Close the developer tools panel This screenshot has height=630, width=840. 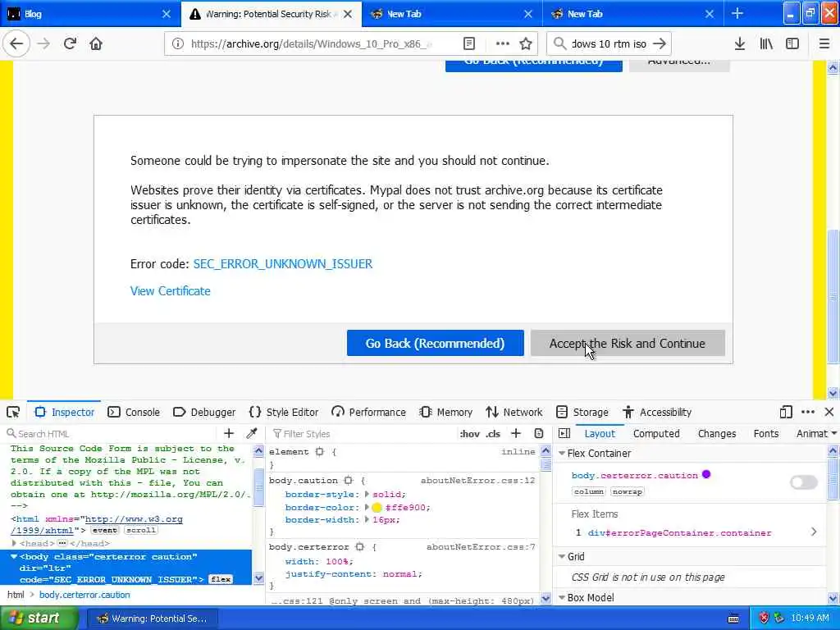[829, 412]
